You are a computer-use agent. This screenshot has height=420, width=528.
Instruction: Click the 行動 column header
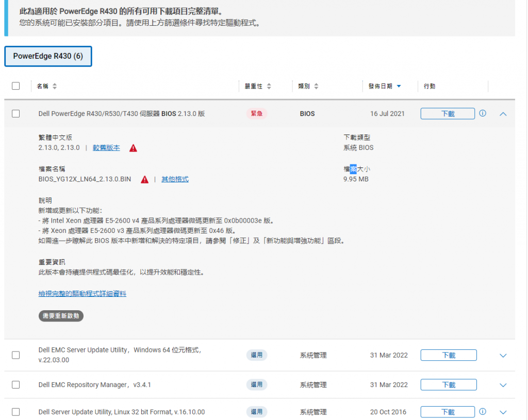pos(430,86)
